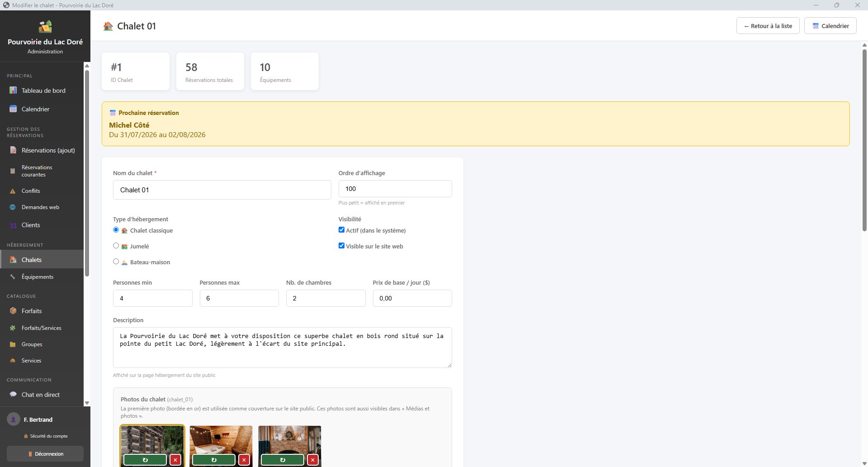The width and height of the screenshot is (868, 467).
Task: Click the Équipements wrench icon
Action: 13,277
